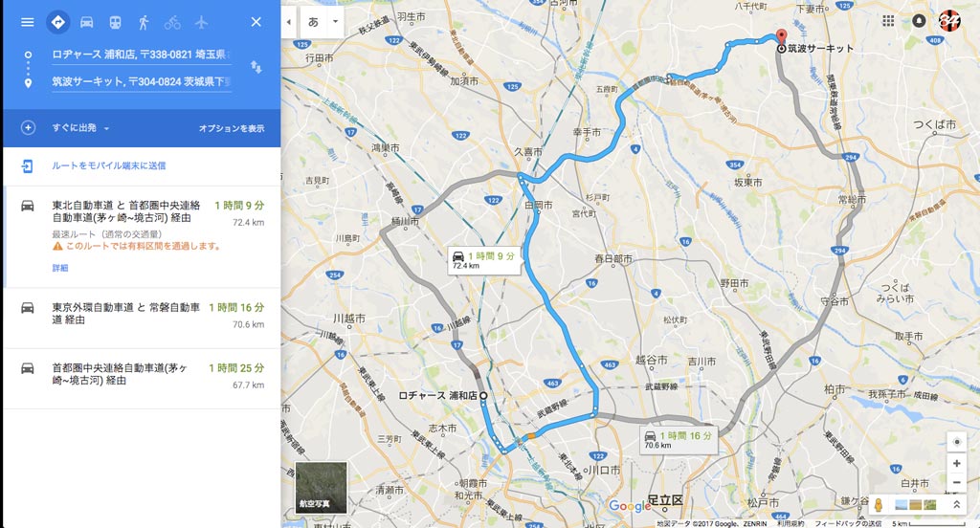This screenshot has width=980, height=528.
Task: Click ルートをモバイル端末に送信 link
Action: coord(109,165)
